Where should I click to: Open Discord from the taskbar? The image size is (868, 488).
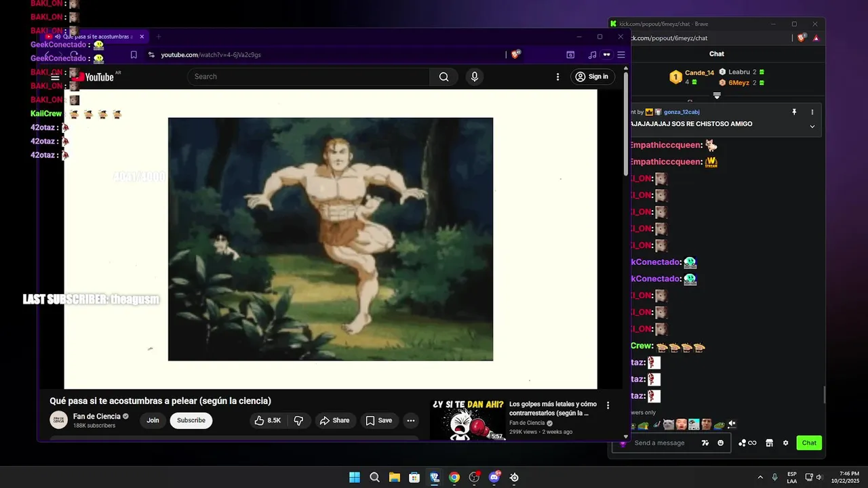494,477
